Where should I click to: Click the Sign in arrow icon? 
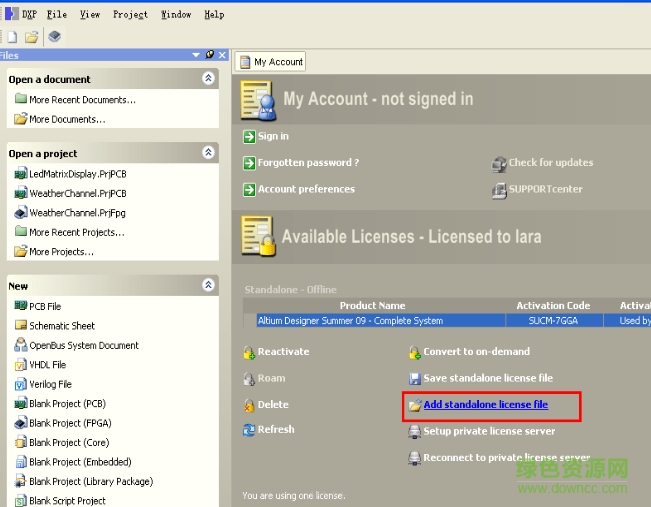click(x=249, y=136)
